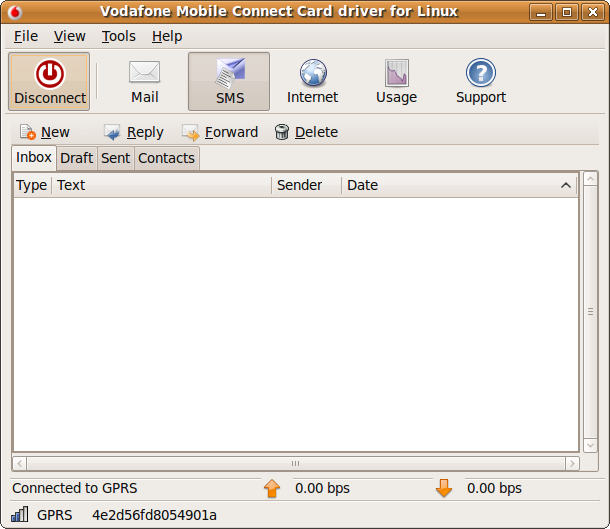
Task: Click upload rate '0.00 bps' beside up arrow
Action: (323, 488)
